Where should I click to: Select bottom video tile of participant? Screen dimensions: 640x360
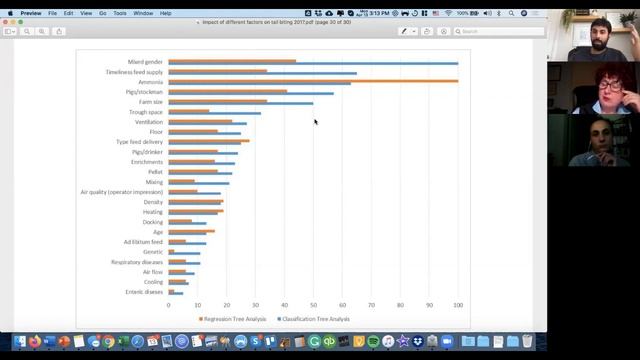tap(593, 140)
